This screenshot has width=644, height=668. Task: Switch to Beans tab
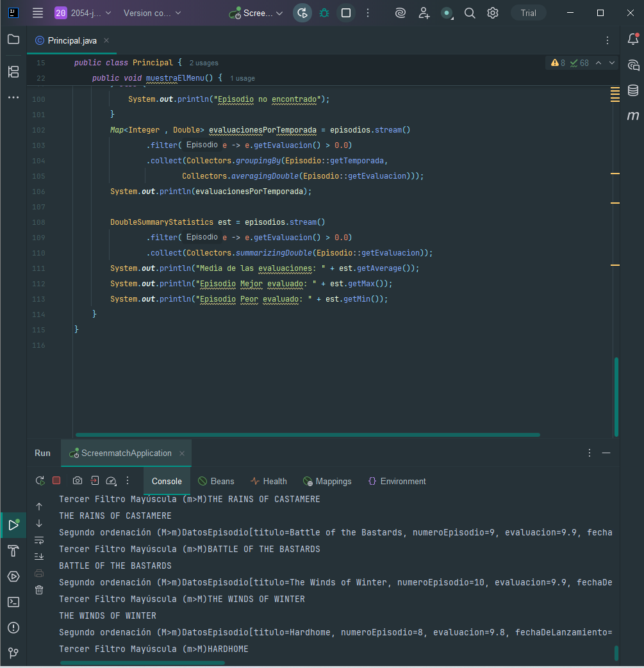[x=216, y=481]
